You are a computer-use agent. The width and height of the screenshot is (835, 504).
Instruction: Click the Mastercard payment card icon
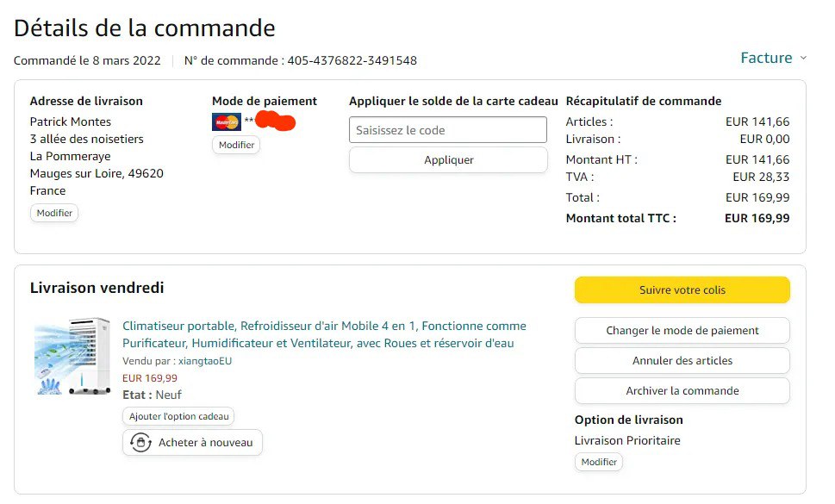226,121
